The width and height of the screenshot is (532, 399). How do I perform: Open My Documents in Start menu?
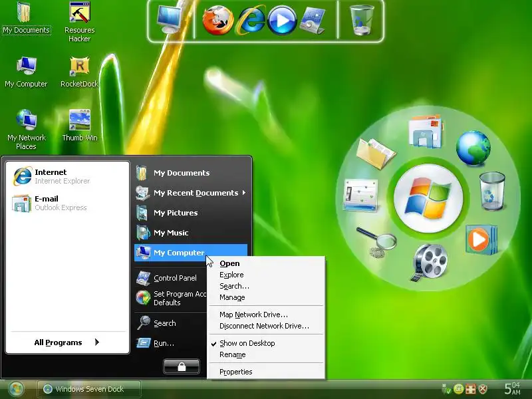click(x=191, y=173)
